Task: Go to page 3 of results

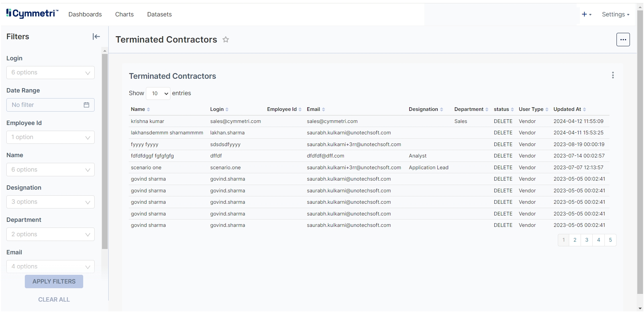Action: click(587, 240)
